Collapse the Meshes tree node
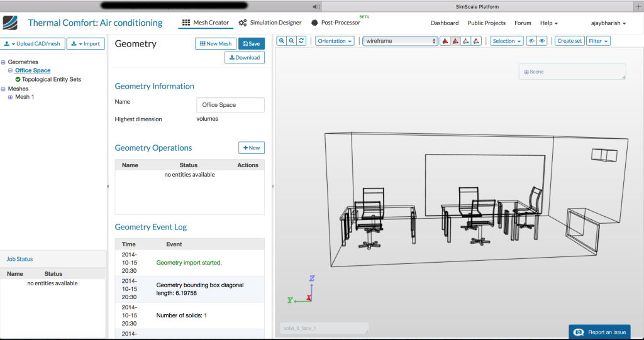Image resolution: width=644 pixels, height=340 pixels. 3,89
